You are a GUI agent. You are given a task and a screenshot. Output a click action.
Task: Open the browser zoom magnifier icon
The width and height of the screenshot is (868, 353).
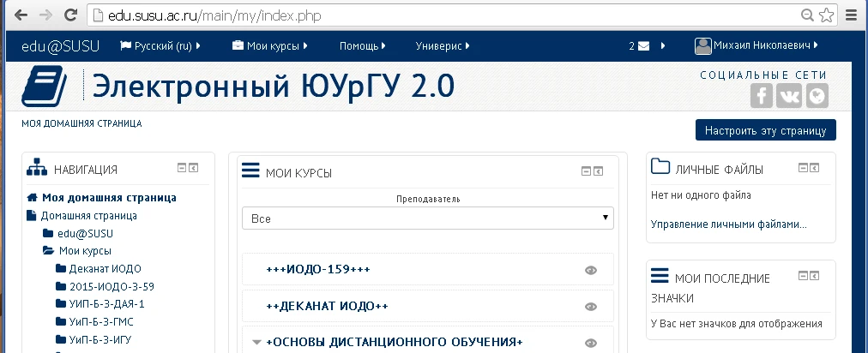coord(808,15)
